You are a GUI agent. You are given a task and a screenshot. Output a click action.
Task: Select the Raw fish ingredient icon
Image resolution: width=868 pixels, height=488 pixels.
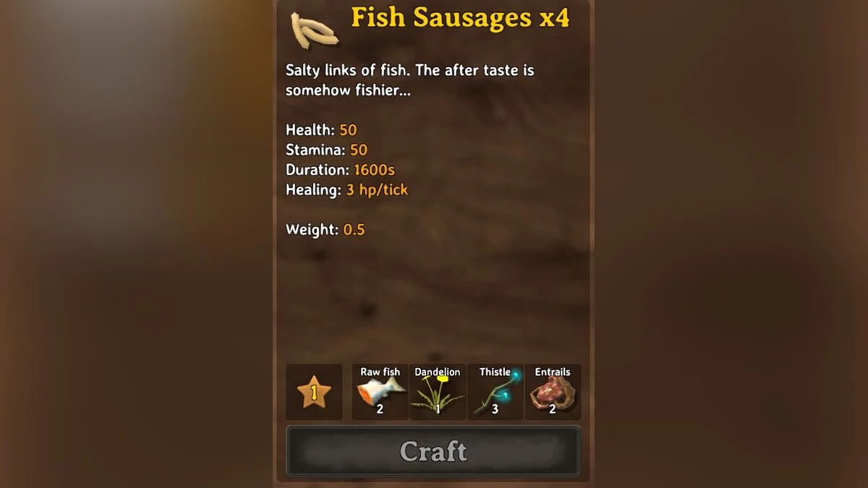380,392
